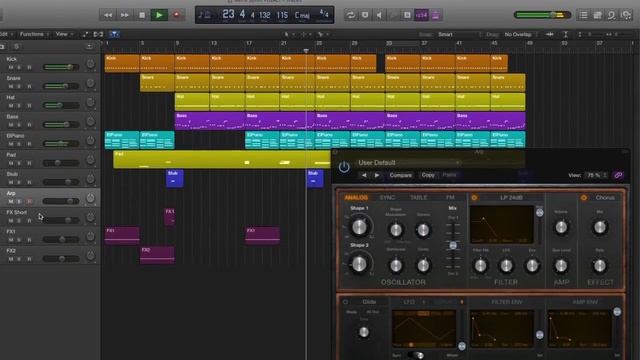Open the left-click tool pointer menu
The height and width of the screenshot is (360, 640).
288,34
